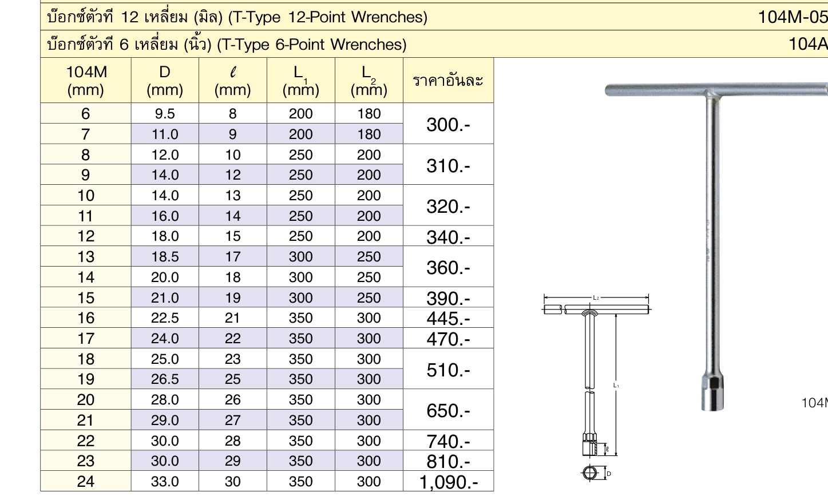The width and height of the screenshot is (828, 504).
Task: Click the 470.- price cell
Action: point(448,338)
